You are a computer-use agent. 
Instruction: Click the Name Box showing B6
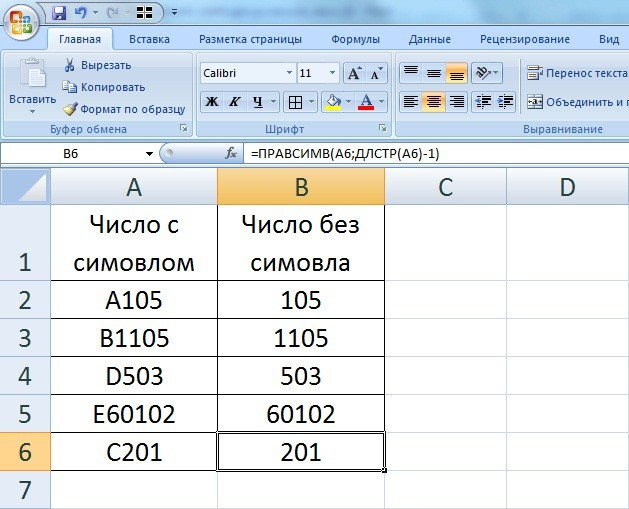pos(71,154)
